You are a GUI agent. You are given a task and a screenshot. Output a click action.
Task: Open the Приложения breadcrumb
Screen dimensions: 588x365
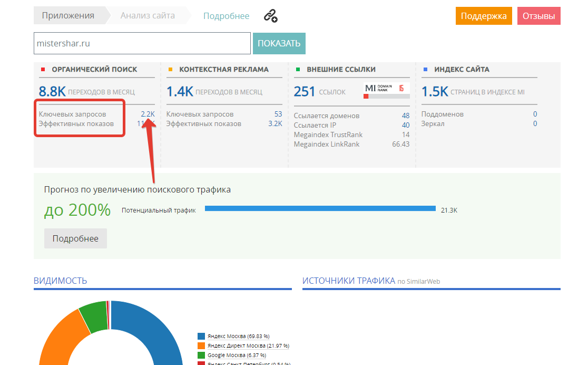tap(68, 15)
